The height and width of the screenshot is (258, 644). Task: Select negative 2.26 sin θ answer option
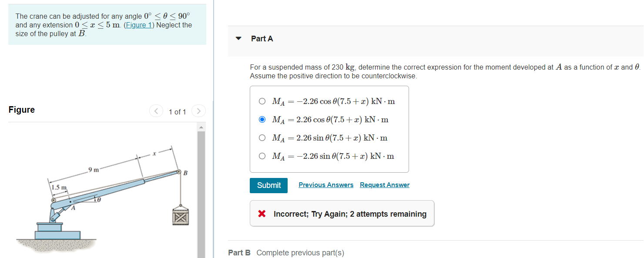click(262, 156)
